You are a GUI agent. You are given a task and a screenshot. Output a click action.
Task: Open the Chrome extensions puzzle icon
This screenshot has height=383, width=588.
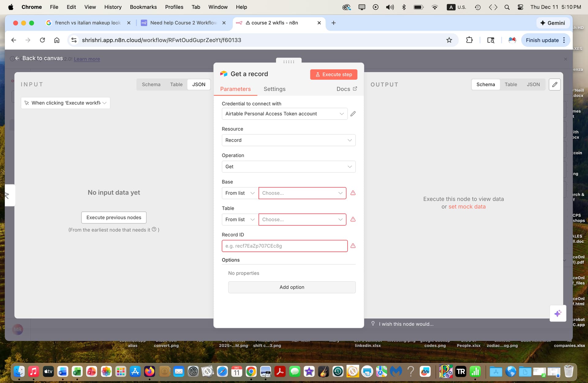click(x=469, y=40)
